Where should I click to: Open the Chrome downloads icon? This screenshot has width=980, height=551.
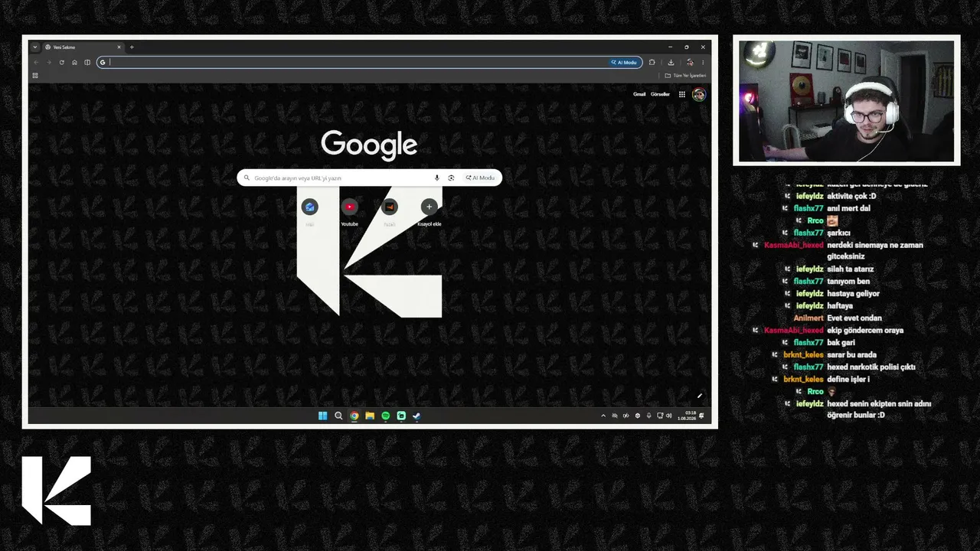click(x=671, y=62)
